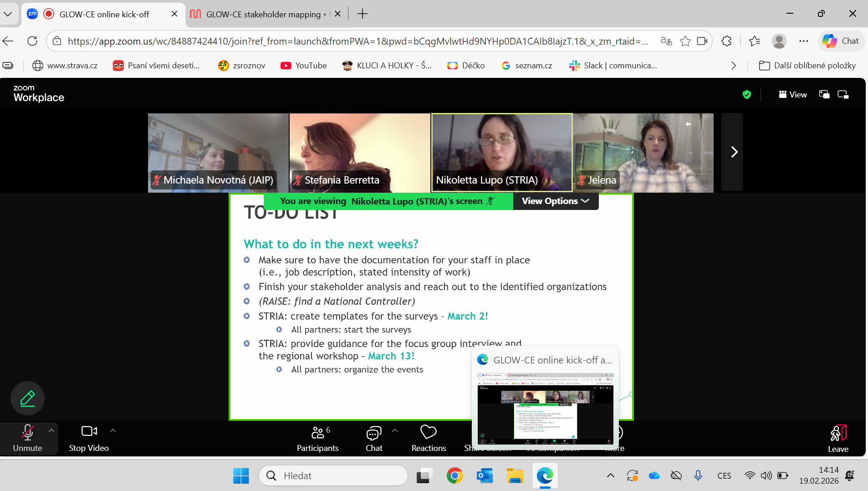Open the YouTube bookmark

(x=304, y=66)
